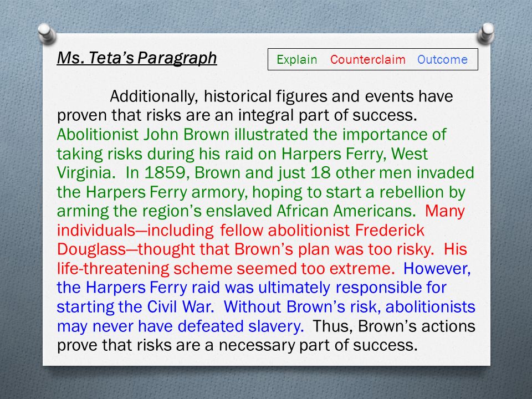Click 'Civil War.' in the blue text
The height and width of the screenshot is (399, 532).
pyautogui.click(x=181, y=306)
